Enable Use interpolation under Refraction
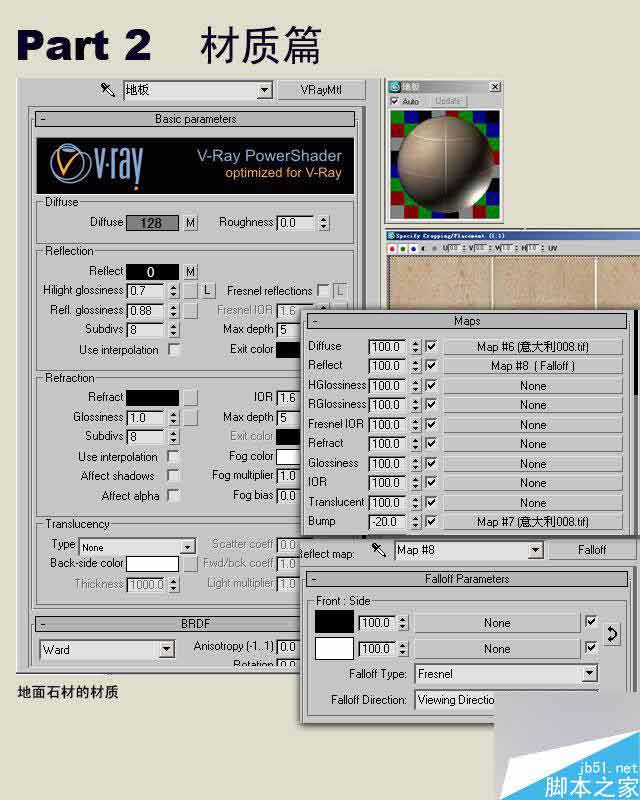This screenshot has width=640, height=800. pos(174,456)
